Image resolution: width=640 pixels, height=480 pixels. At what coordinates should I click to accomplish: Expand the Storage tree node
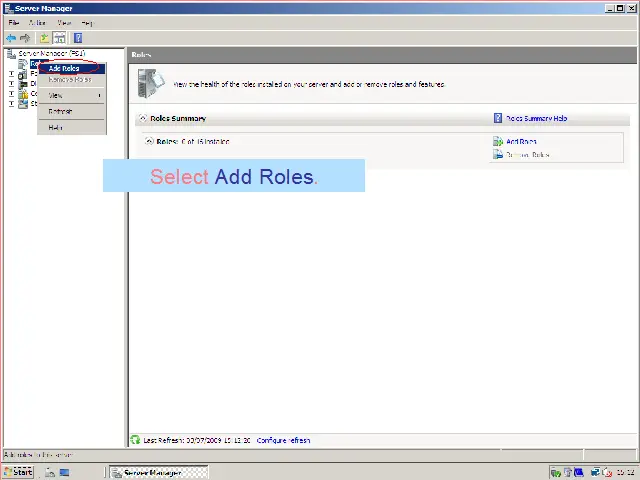(x=11, y=104)
